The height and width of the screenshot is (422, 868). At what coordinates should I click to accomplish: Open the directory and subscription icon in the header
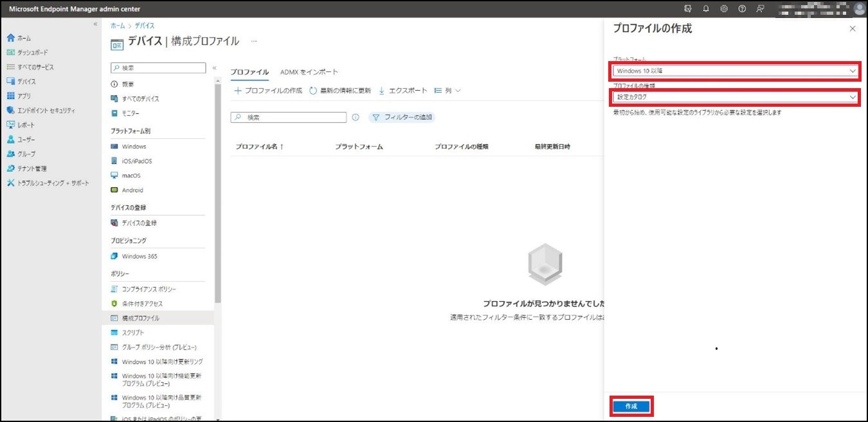click(x=688, y=9)
